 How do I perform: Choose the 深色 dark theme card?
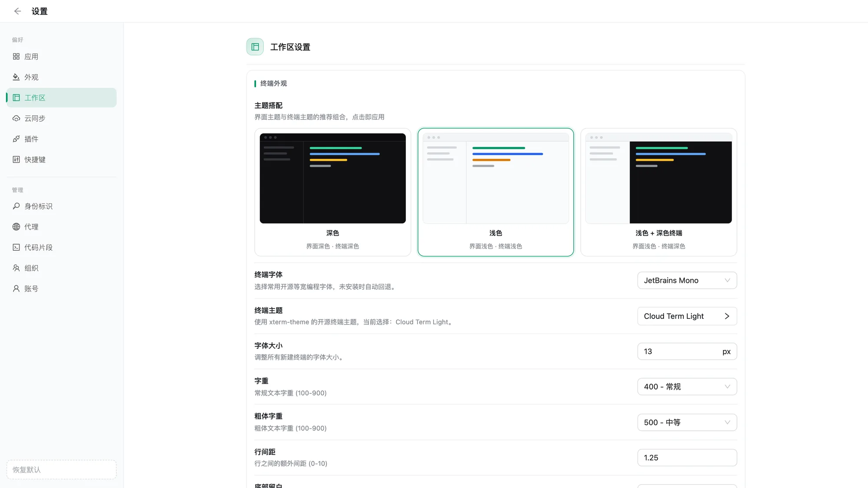click(332, 192)
